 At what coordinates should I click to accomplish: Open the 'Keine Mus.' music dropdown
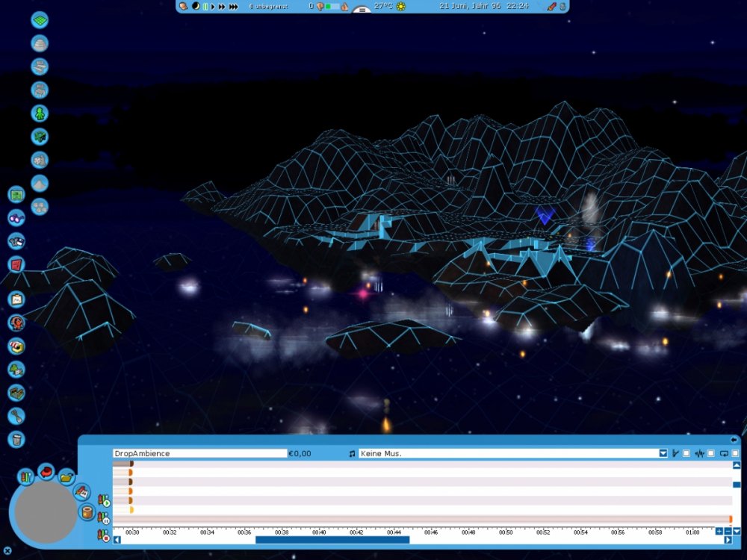tap(663, 453)
